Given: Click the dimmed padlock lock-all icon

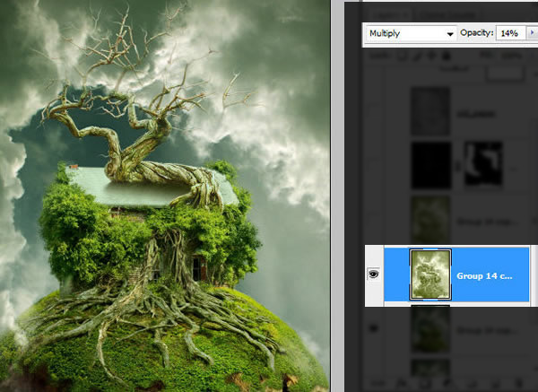Looking at the screenshot, I should point(447,56).
